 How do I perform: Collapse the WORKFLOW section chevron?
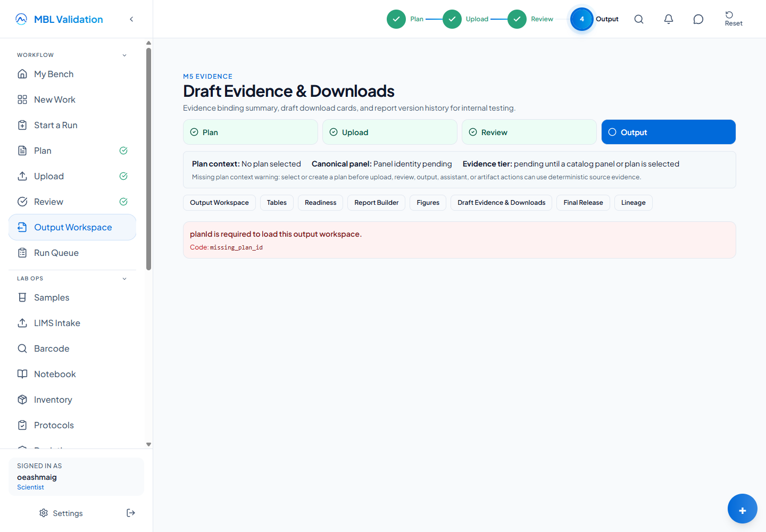(x=124, y=55)
